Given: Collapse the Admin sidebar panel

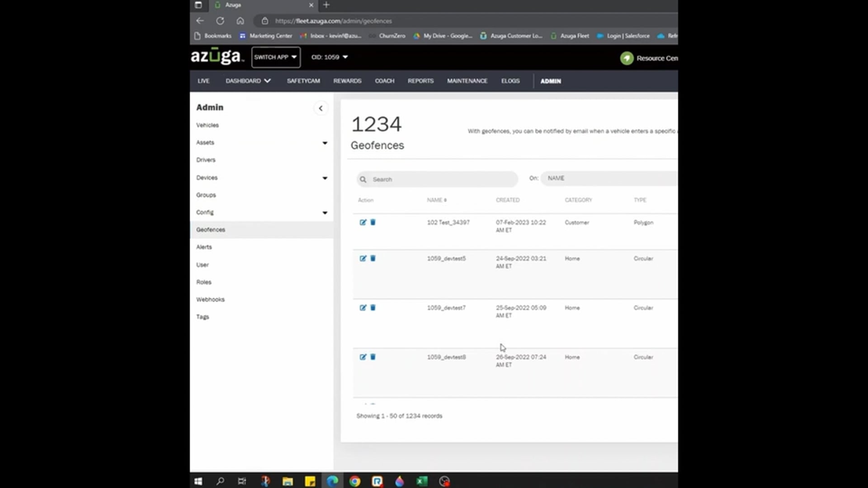Looking at the screenshot, I should click(321, 108).
